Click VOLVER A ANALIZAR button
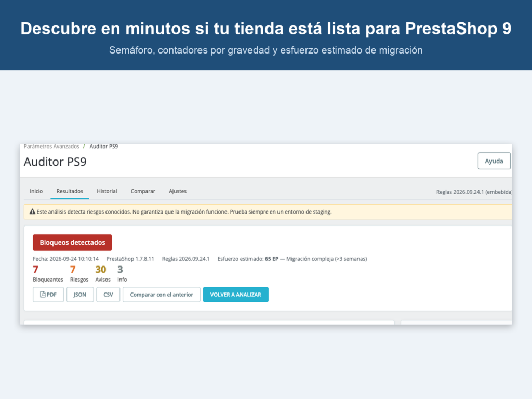The image size is (532, 399). tap(236, 295)
